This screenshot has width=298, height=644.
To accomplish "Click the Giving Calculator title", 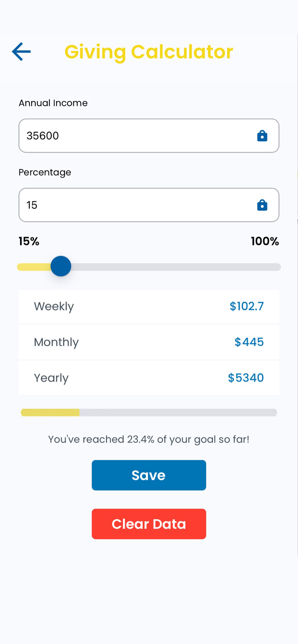I will pyautogui.click(x=149, y=52).
